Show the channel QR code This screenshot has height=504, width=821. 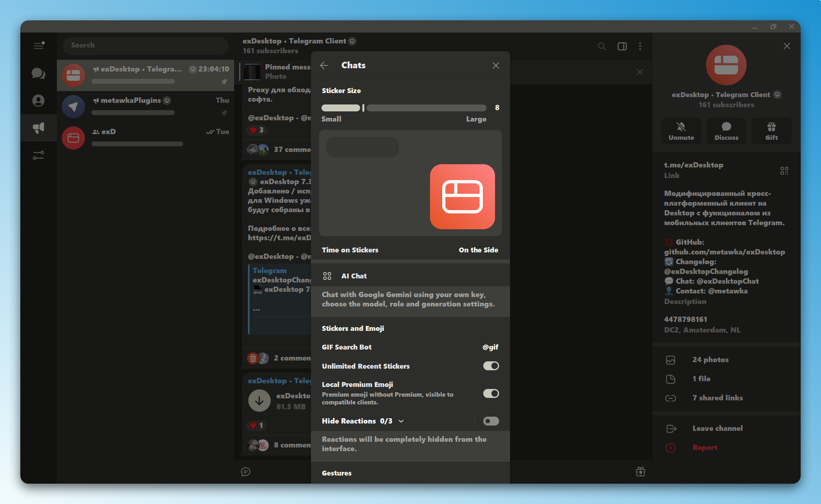click(784, 171)
